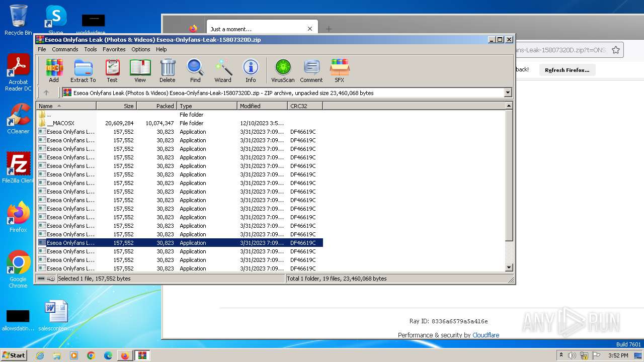
Task: Go up one folder level arrow
Action: pos(46,93)
